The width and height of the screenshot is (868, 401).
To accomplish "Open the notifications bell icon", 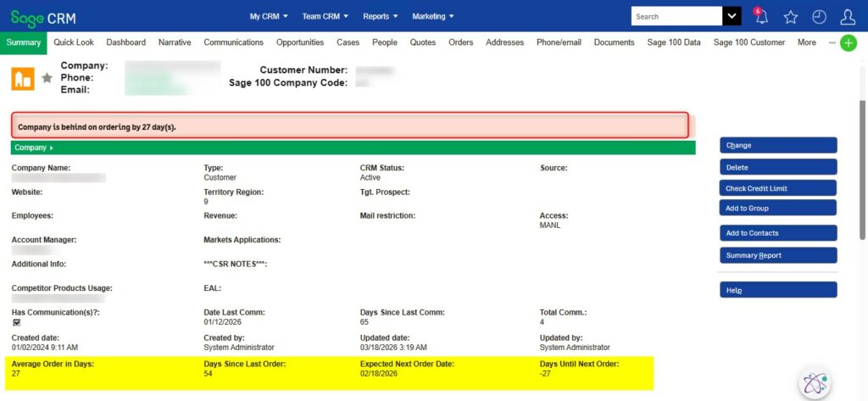I will click(x=761, y=17).
